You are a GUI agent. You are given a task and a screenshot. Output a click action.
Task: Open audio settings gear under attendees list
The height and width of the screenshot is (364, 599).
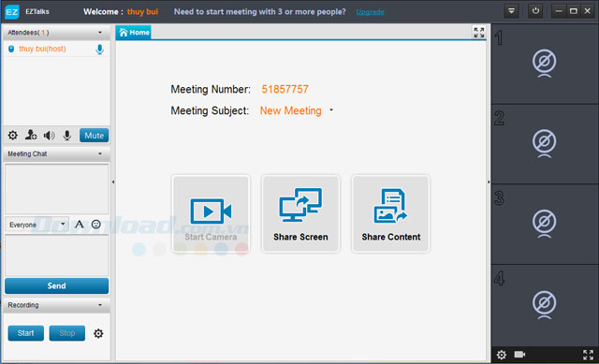13,135
